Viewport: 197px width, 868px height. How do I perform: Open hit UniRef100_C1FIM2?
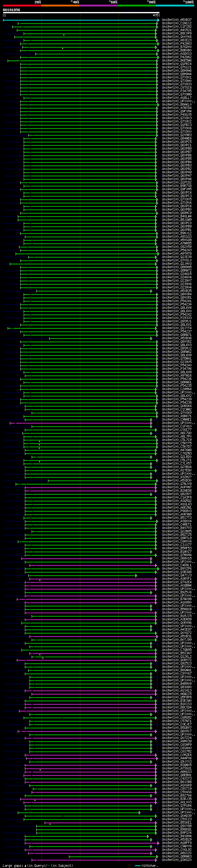[x=177, y=26]
